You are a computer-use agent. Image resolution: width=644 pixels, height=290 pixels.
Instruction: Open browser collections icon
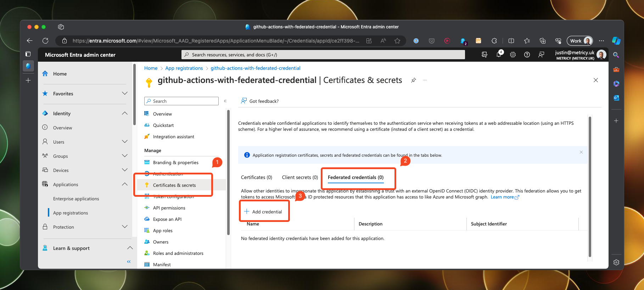coord(543,41)
